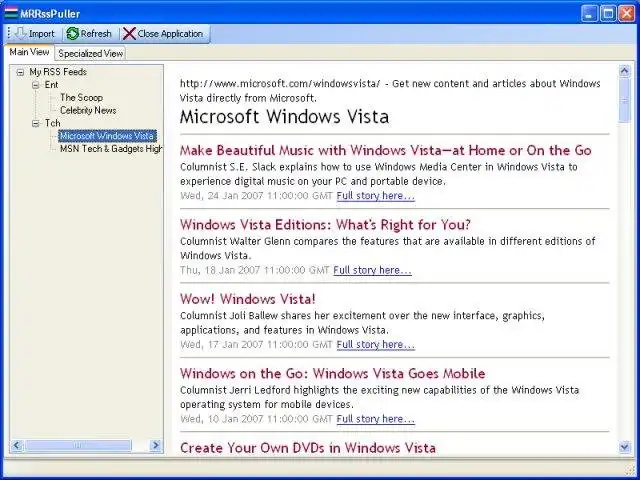This screenshot has height=480, width=640.
Task: Click the Import toolbar button
Action: tap(35, 34)
